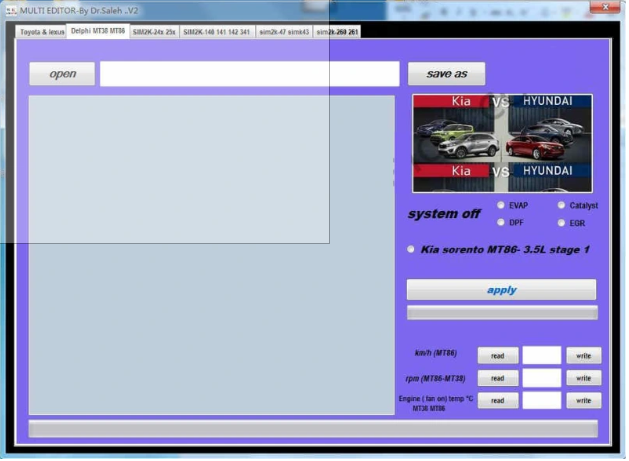Screen dimensions: 629x461
Task: Go to the sim2k-47 simk43 tab
Action: (284, 32)
